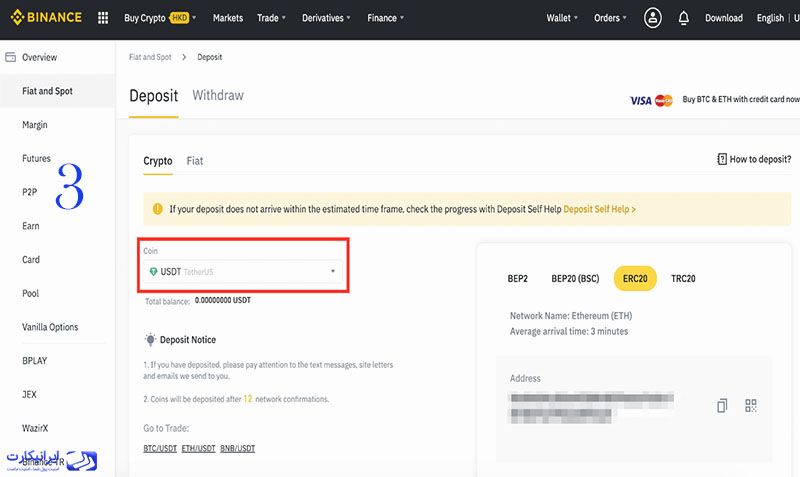The image size is (800, 477).
Task: Click the Binance logo
Action: [x=46, y=17]
